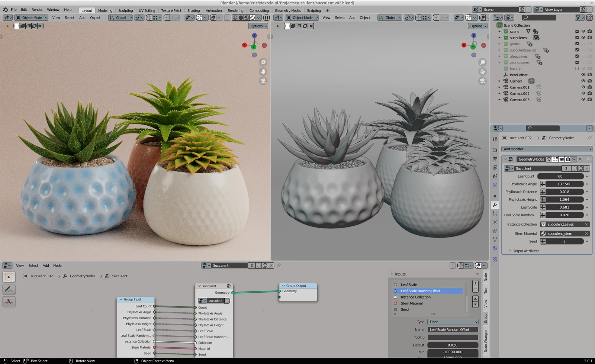
Task: Open the Add Modifier dropdown
Action: [546, 149]
